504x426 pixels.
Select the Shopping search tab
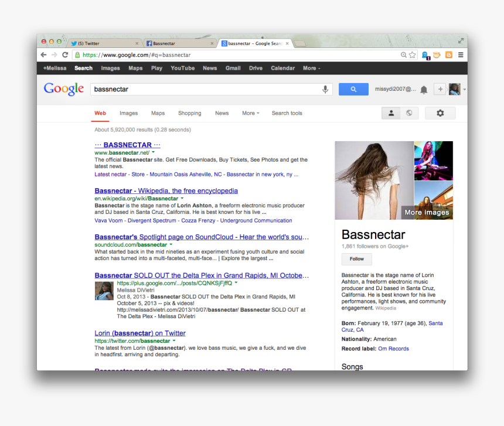click(x=190, y=113)
